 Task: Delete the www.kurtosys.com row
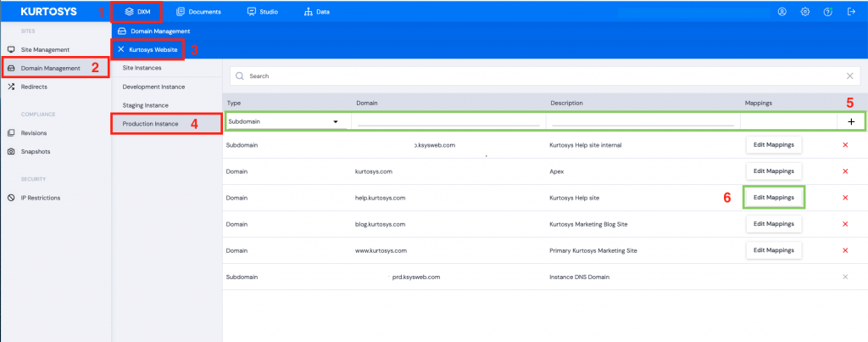click(845, 250)
